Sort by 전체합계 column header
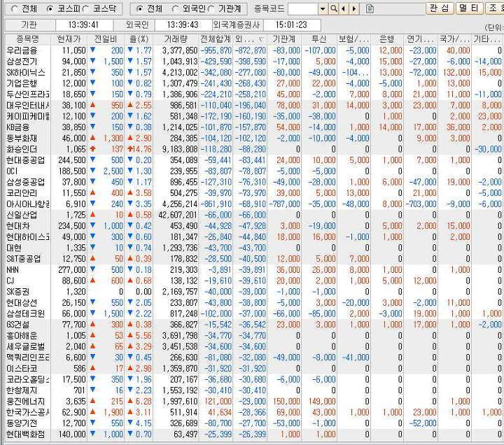Viewport: 504px width, 445px height. pos(216,39)
